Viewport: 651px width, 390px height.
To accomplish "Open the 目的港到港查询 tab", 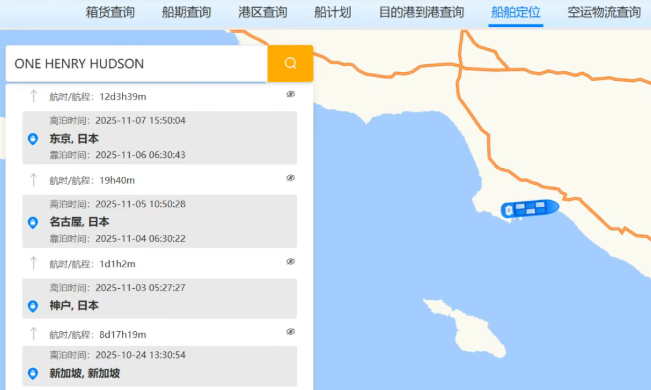I will click(421, 12).
